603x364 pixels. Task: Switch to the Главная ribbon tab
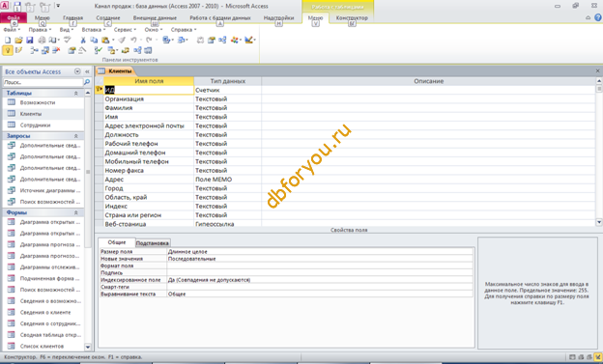pos(72,17)
